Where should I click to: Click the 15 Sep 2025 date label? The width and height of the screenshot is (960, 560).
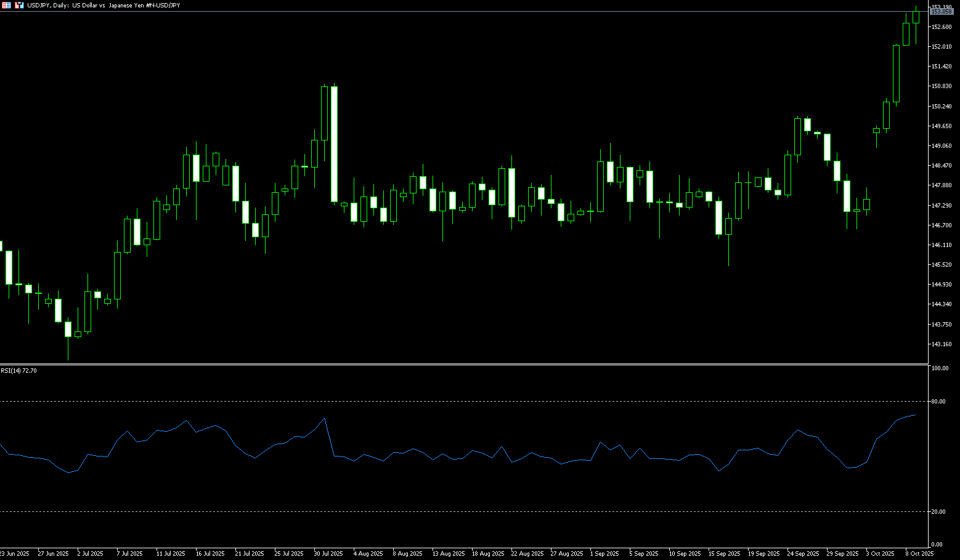724,554
